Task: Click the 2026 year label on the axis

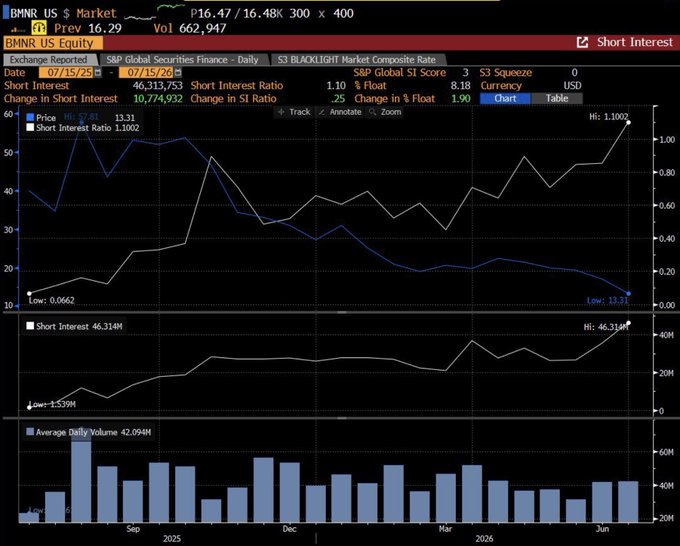Action: [x=484, y=539]
